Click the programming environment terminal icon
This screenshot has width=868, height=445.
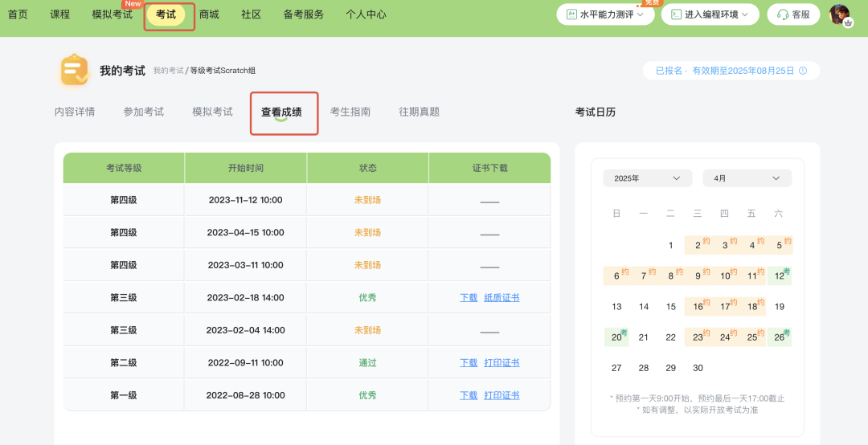click(676, 14)
